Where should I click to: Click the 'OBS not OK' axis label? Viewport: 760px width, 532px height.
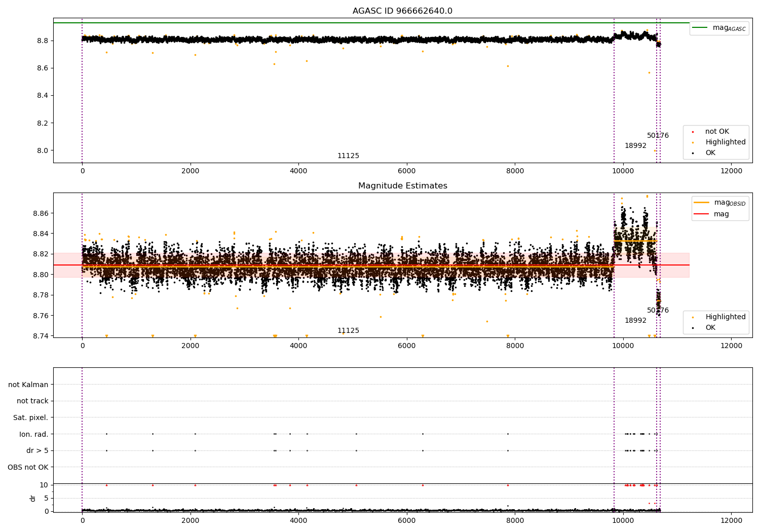(x=28, y=467)
